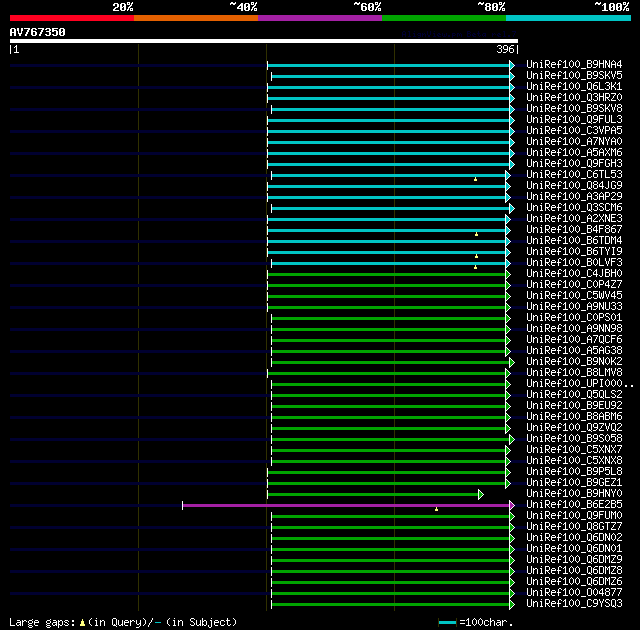The width and height of the screenshot is (640, 630).
Task: Open the UniRef100_Q3HRZ0 hit label
Action: coord(574,98)
